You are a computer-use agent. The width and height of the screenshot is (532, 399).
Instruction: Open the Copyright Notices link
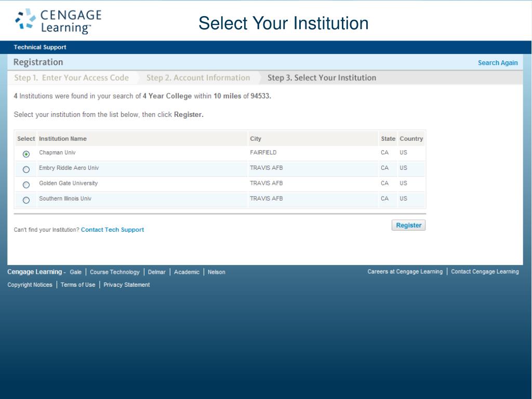[30, 285]
